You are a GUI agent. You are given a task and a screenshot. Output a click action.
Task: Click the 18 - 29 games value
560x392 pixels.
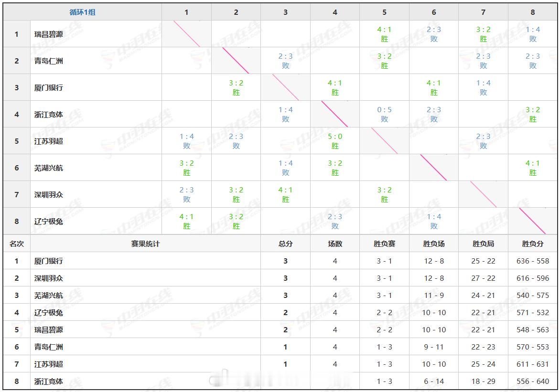[x=483, y=381]
